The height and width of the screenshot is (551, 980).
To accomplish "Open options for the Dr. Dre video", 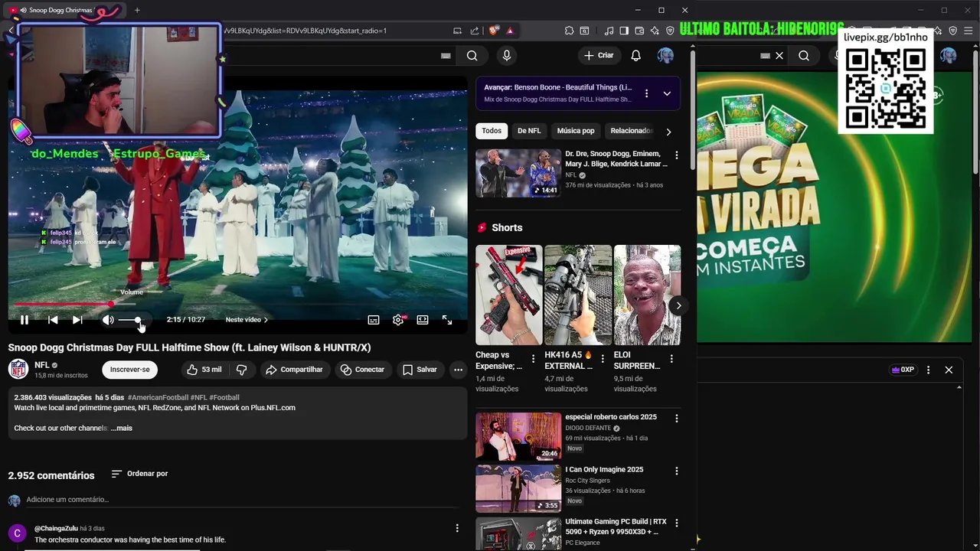I will [676, 155].
